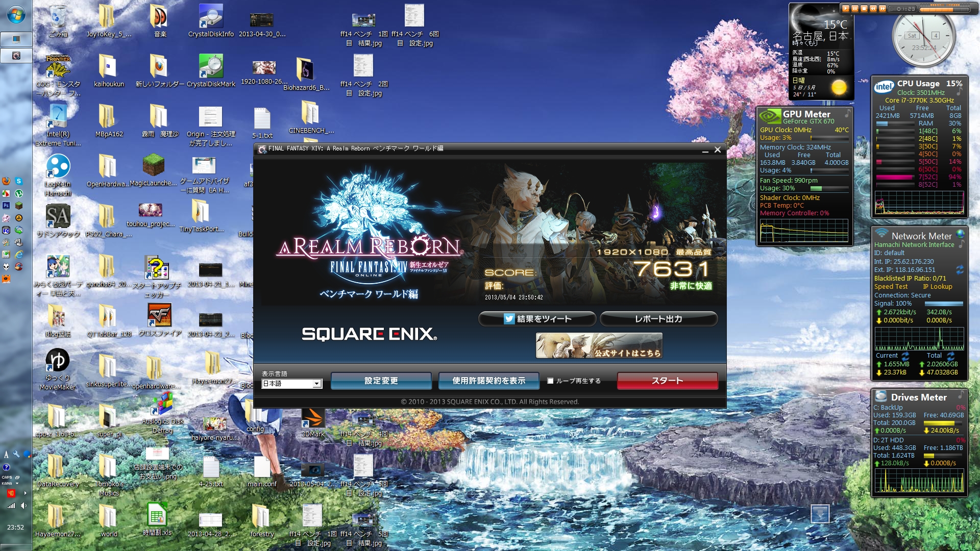Image resolution: width=980 pixels, height=551 pixels.
Task: Show the 使用許諾契約を表示 license agreement
Action: [x=488, y=381]
